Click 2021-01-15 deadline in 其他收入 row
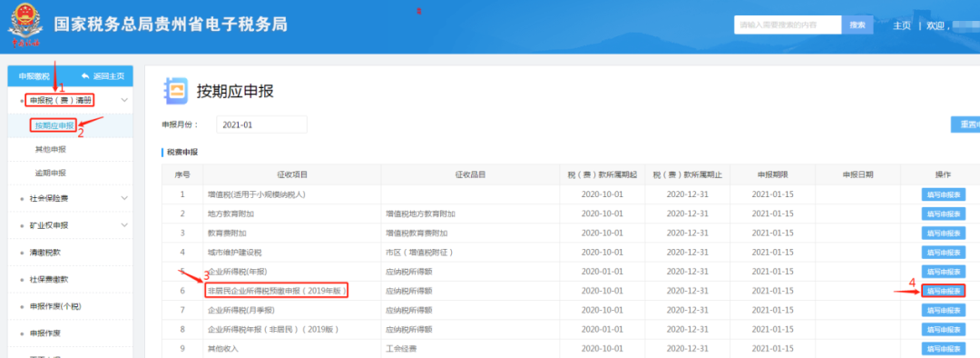 click(x=772, y=349)
